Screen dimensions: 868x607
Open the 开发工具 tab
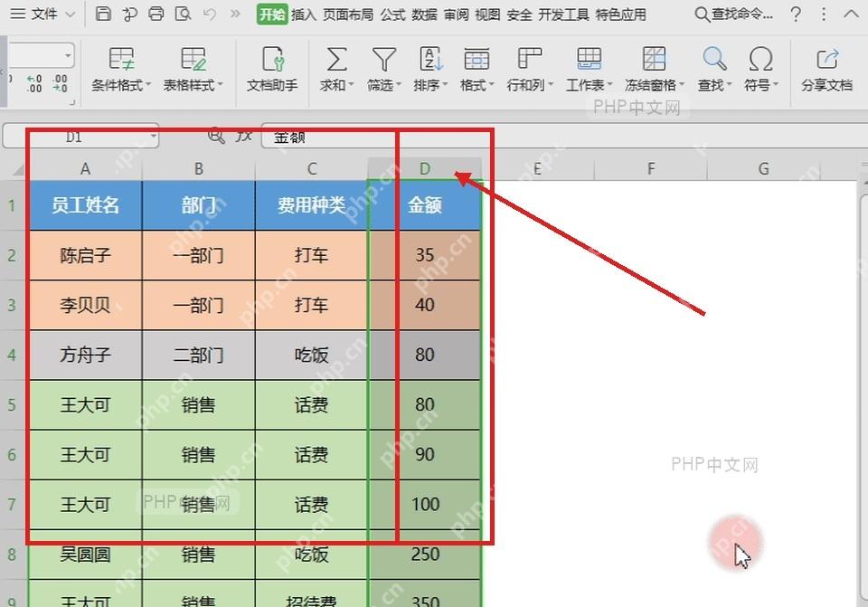coord(563,14)
